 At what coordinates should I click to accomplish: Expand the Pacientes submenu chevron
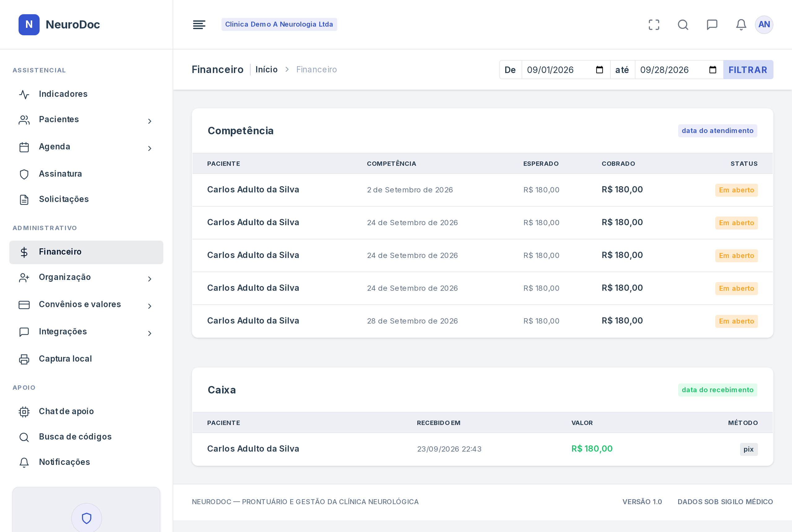(150, 121)
